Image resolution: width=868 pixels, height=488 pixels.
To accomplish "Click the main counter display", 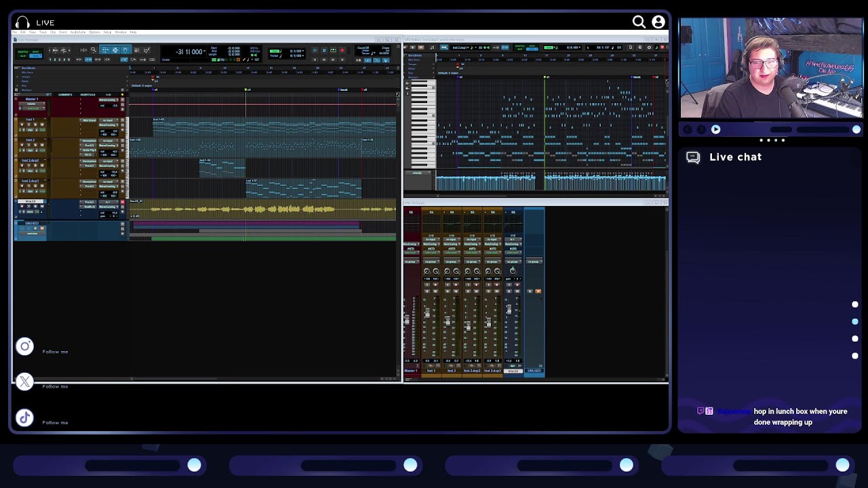I will point(190,52).
